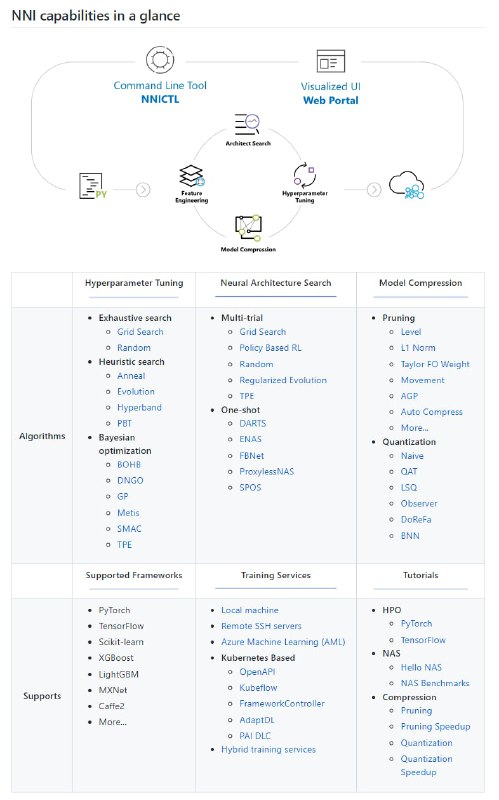Open the PBT link
Viewport: 499px width, 800px height.
coord(124,423)
